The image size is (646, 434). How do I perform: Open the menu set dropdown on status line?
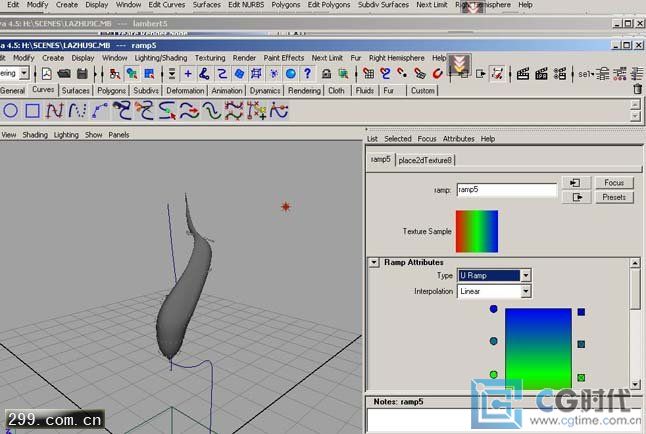[24, 73]
